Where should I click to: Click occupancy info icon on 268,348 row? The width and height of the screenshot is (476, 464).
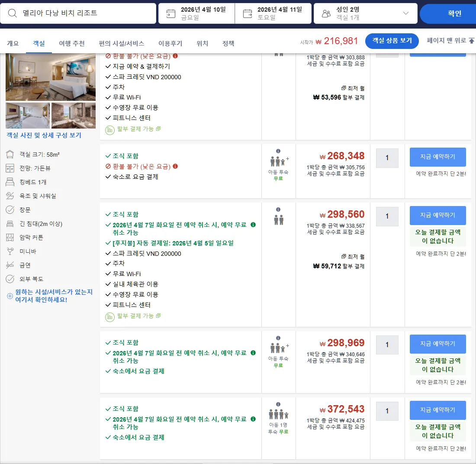[x=278, y=151]
